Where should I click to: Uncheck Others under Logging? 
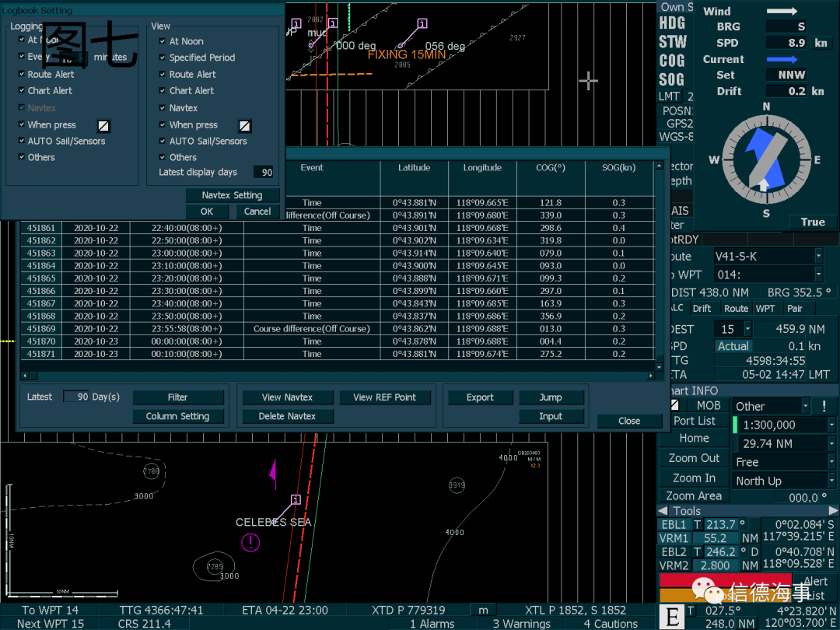pyautogui.click(x=22, y=156)
